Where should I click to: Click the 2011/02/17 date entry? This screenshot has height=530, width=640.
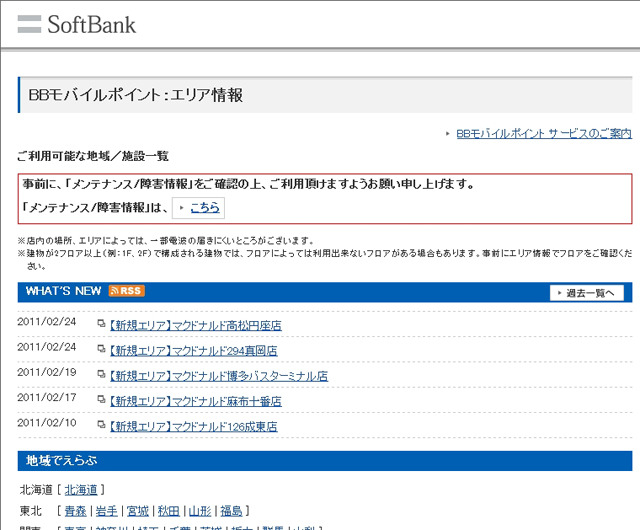(47, 397)
